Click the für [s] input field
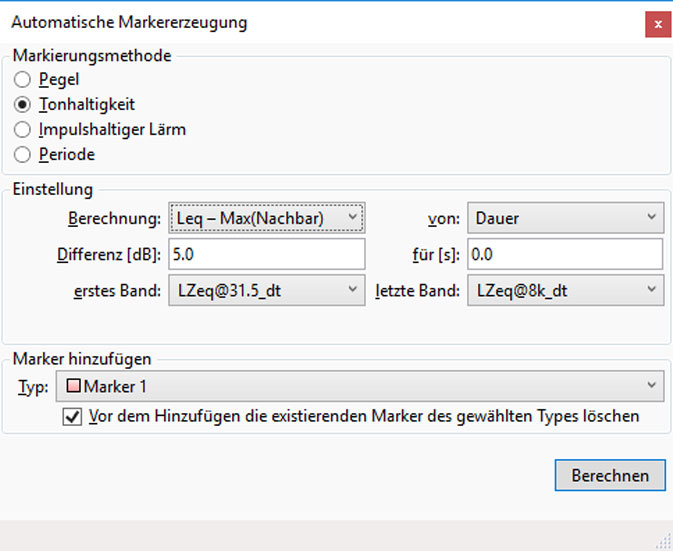The width and height of the screenshot is (673, 551). [564, 254]
